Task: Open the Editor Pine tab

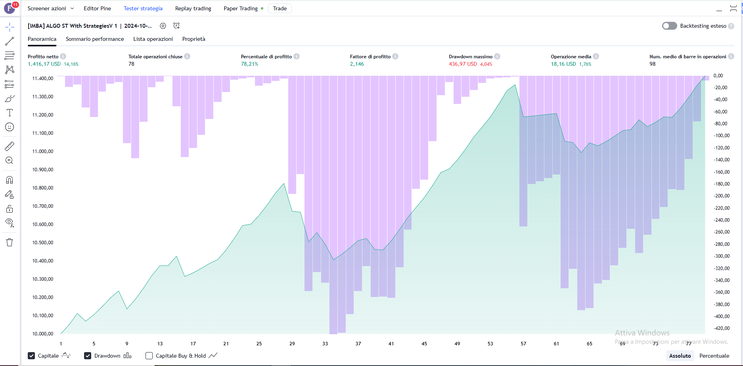Action: pos(97,9)
